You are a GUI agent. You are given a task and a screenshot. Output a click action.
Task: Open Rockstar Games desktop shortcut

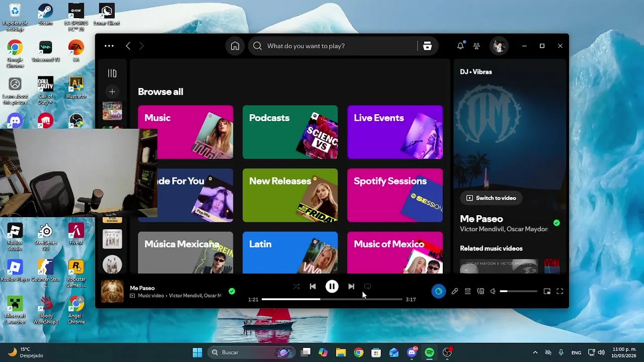click(76, 274)
